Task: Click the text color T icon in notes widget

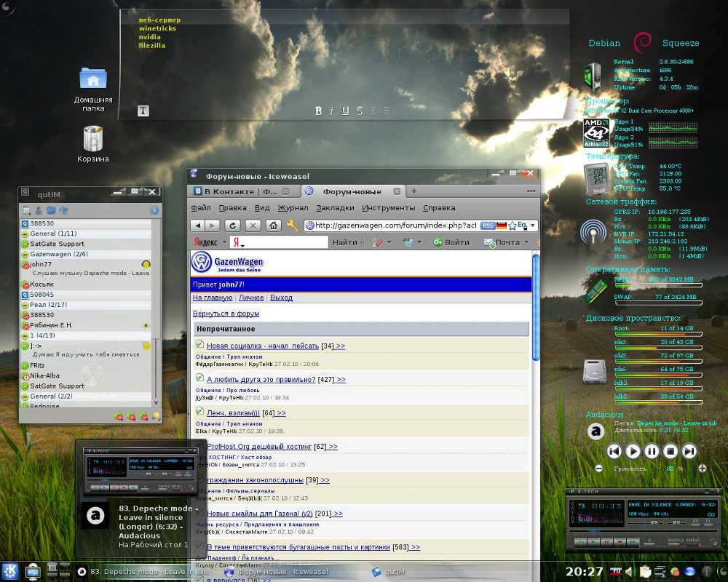Action: click(x=143, y=111)
